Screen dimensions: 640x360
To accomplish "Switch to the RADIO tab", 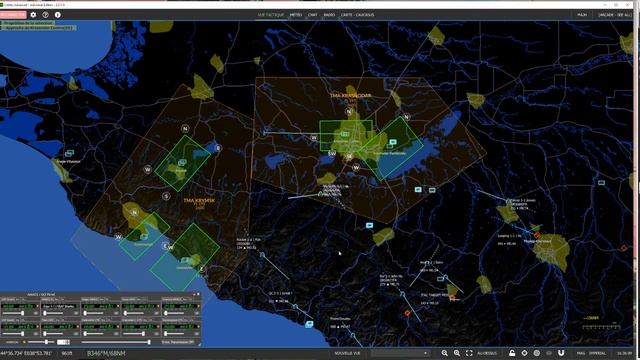I will [x=329, y=15].
